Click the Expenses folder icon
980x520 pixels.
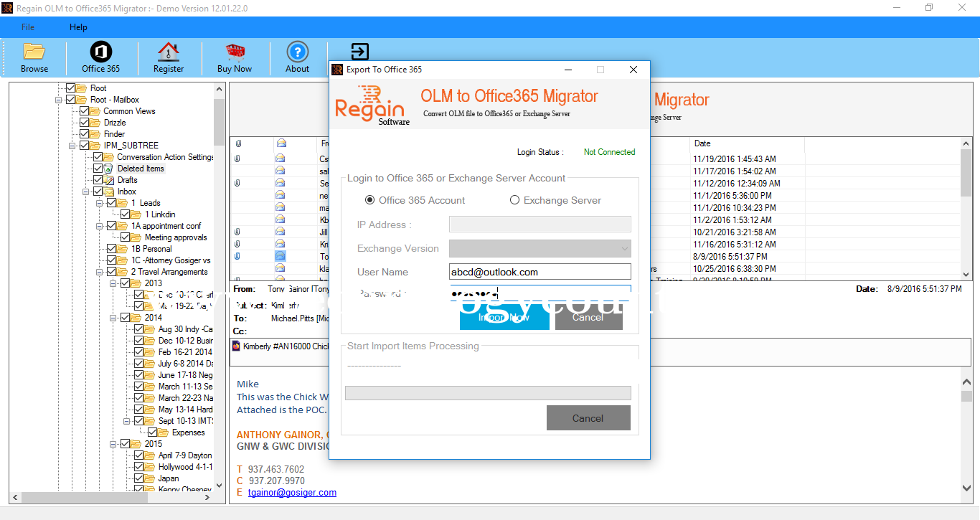[163, 432]
